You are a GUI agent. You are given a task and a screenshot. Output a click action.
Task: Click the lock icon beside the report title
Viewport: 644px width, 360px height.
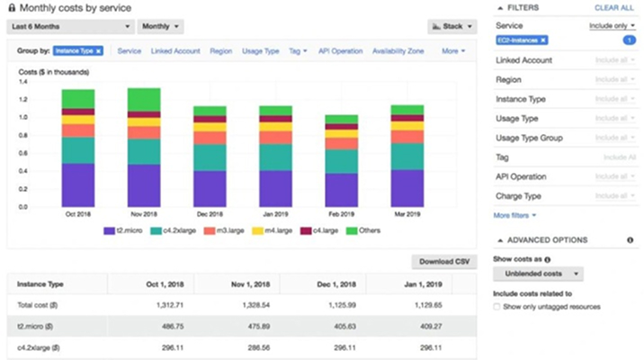11,7
